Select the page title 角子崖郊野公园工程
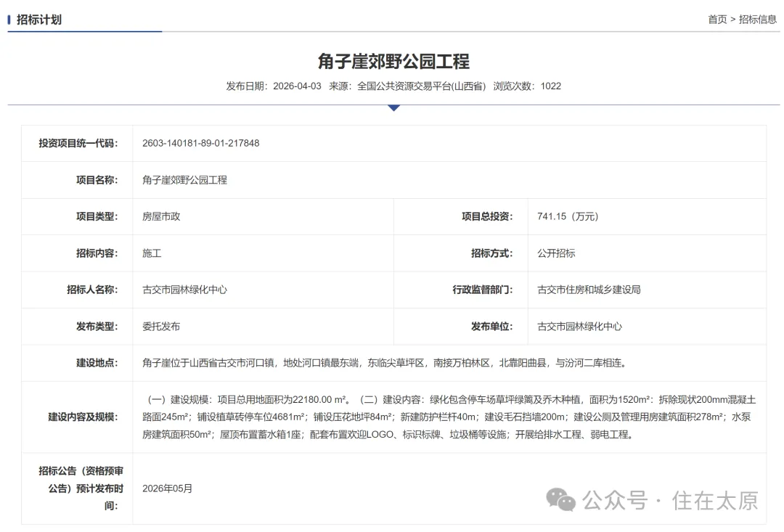 click(x=393, y=62)
